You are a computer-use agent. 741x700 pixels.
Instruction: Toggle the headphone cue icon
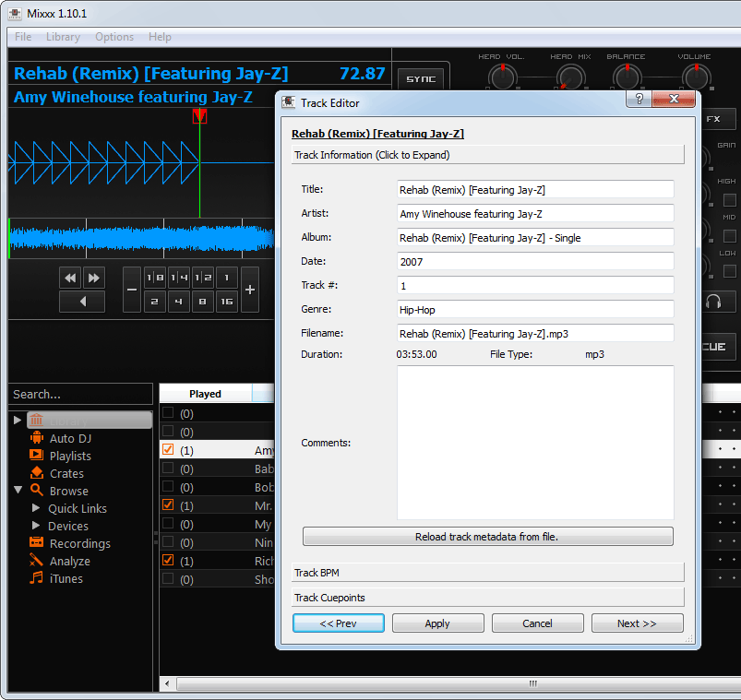717,302
